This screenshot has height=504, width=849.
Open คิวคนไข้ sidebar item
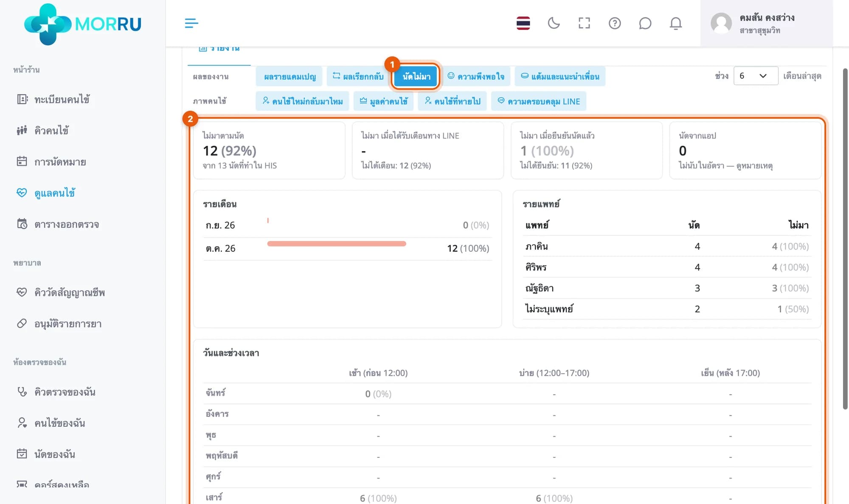(43, 130)
